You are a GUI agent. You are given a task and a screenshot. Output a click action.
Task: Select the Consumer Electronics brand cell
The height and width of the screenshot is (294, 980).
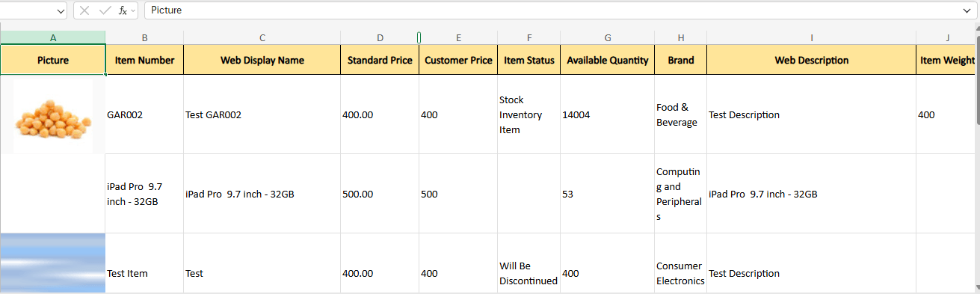pyautogui.click(x=680, y=263)
